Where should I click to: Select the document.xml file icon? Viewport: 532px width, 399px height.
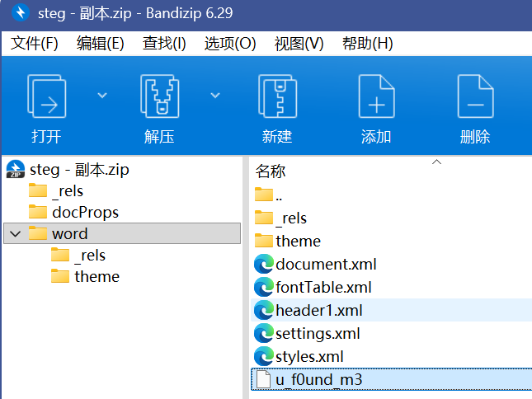(x=264, y=265)
